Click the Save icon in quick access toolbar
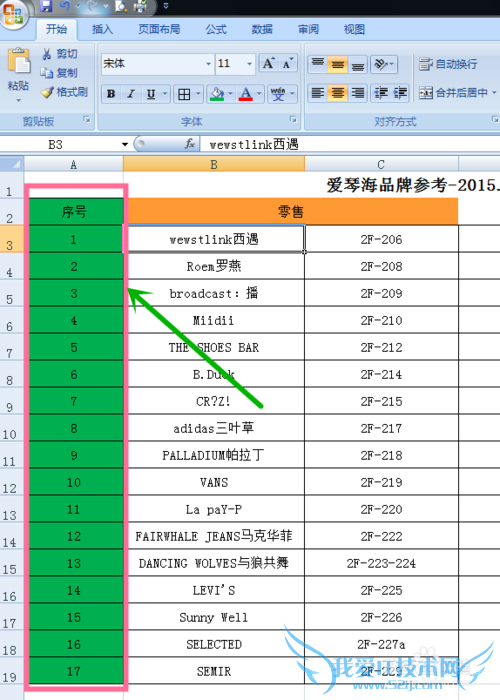 46,6
